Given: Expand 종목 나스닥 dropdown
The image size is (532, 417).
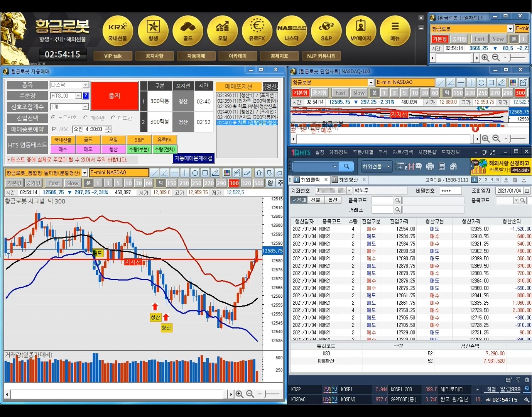Looking at the screenshot, I should point(86,85).
